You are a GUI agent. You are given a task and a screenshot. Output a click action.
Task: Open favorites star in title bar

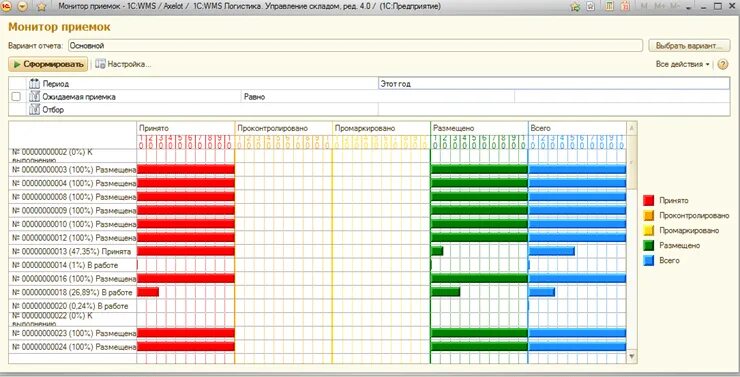click(42, 7)
